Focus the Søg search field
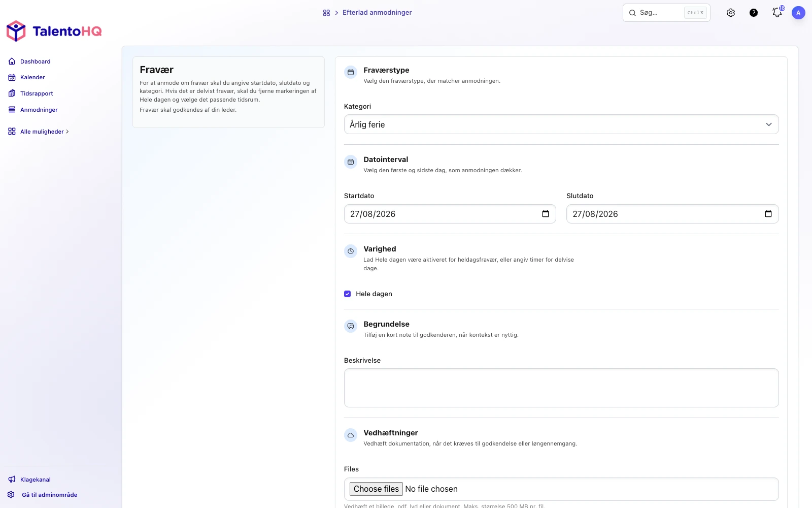The width and height of the screenshot is (812, 508). tap(666, 13)
